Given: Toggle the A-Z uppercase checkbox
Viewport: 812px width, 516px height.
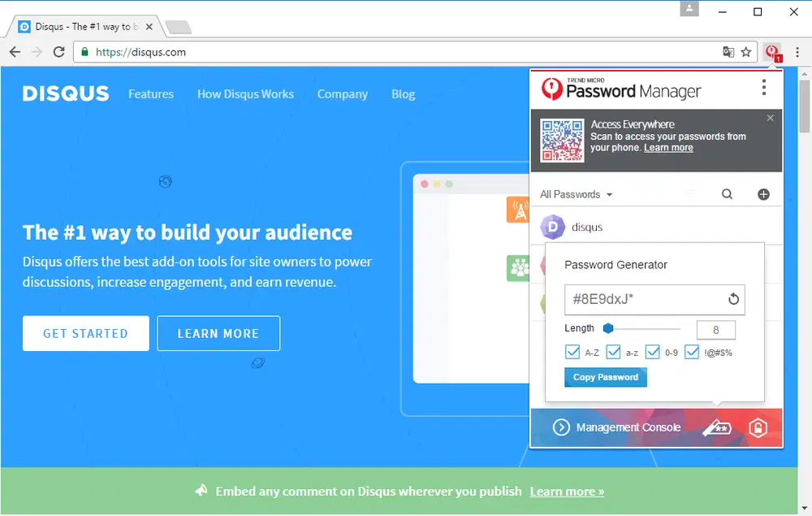Looking at the screenshot, I should [x=572, y=353].
